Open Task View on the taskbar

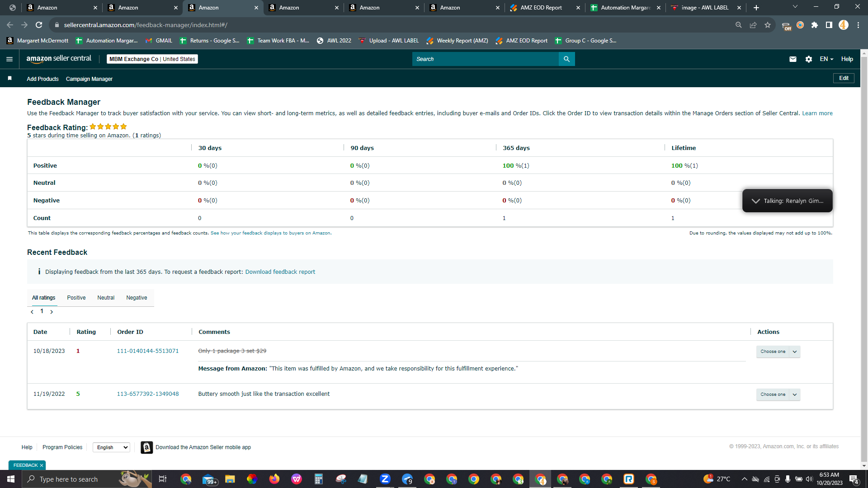tap(163, 479)
